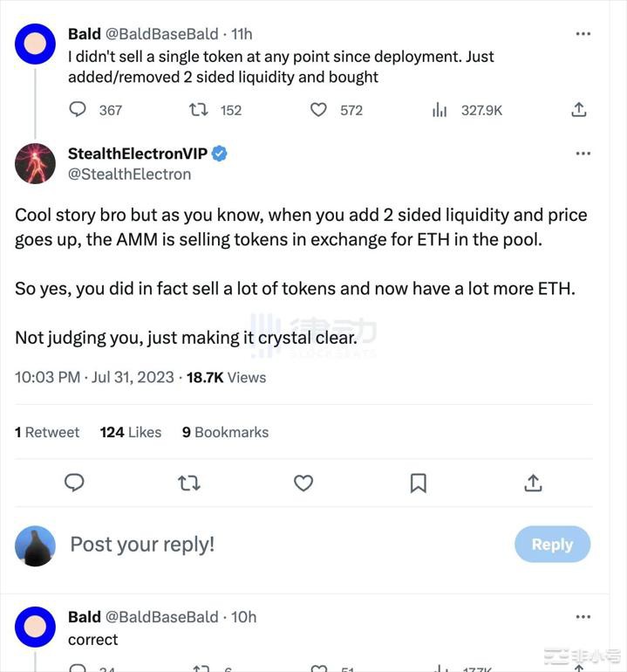
Task: View analytics of the 327.9K views tweet
Action: coord(440,110)
